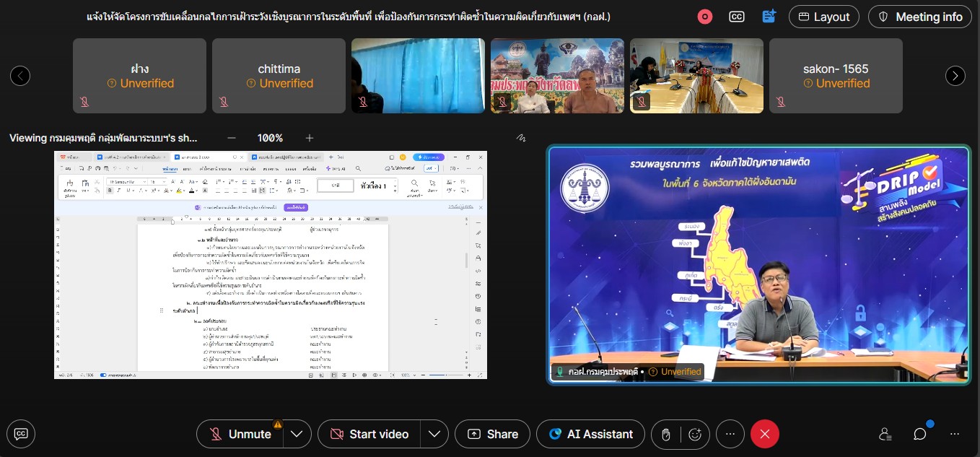Toggle Unmute microphone button

[240, 434]
